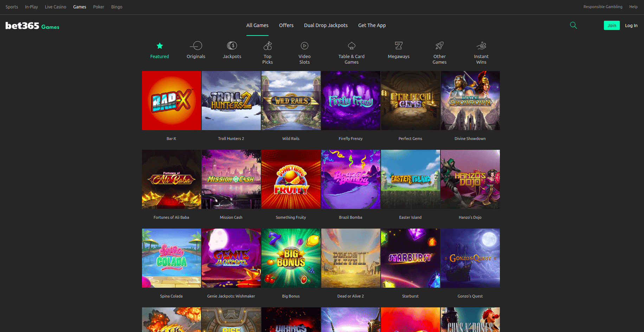Viewport: 644px width, 332px height.
Task: Open the Something Fruity game thumbnail
Action: tap(291, 179)
